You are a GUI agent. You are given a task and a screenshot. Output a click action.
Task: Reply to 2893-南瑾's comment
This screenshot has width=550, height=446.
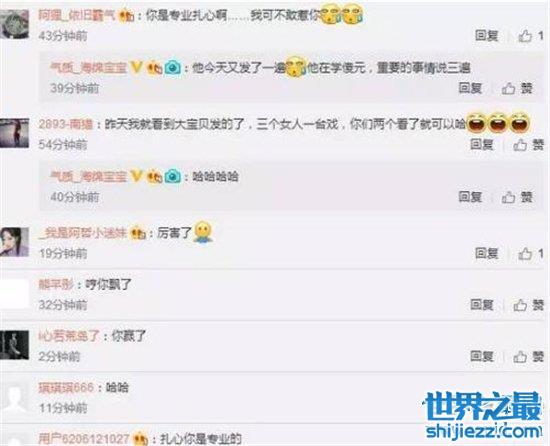(x=482, y=144)
